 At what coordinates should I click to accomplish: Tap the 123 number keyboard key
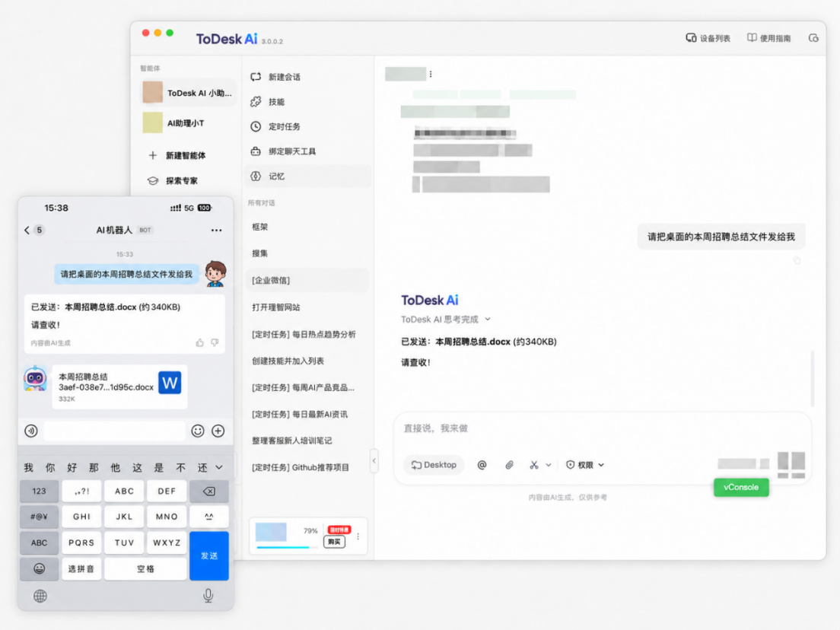pos(39,492)
